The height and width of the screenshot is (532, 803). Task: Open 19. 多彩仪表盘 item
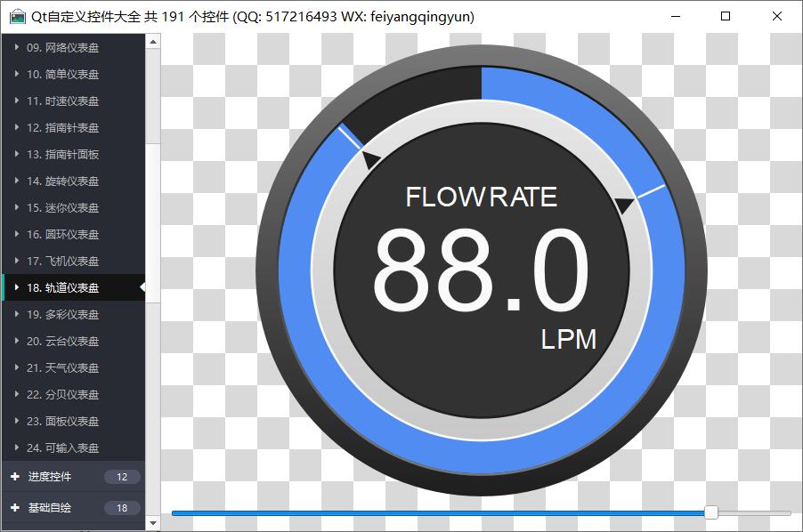click(62, 314)
